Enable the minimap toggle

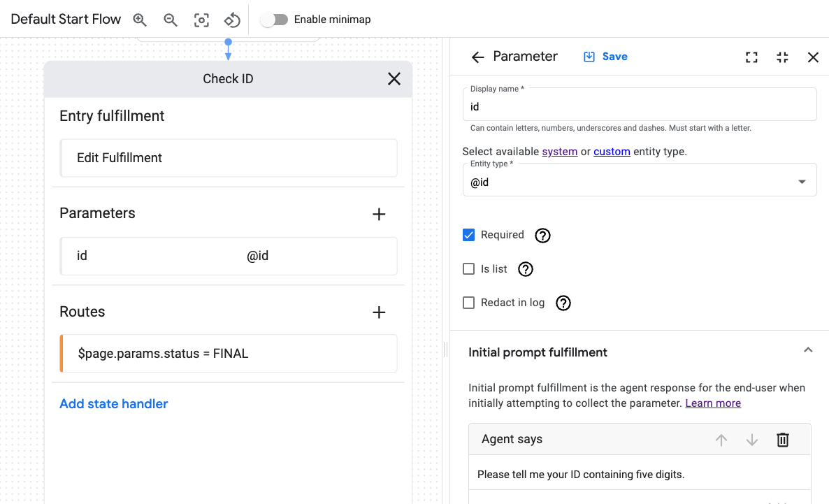pos(274,20)
